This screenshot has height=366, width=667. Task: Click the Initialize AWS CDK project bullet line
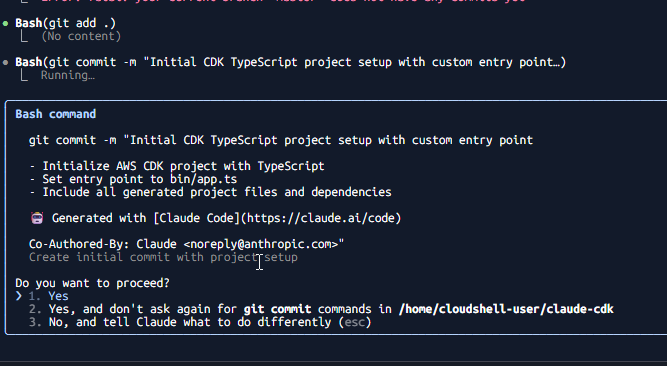pyautogui.click(x=177, y=166)
